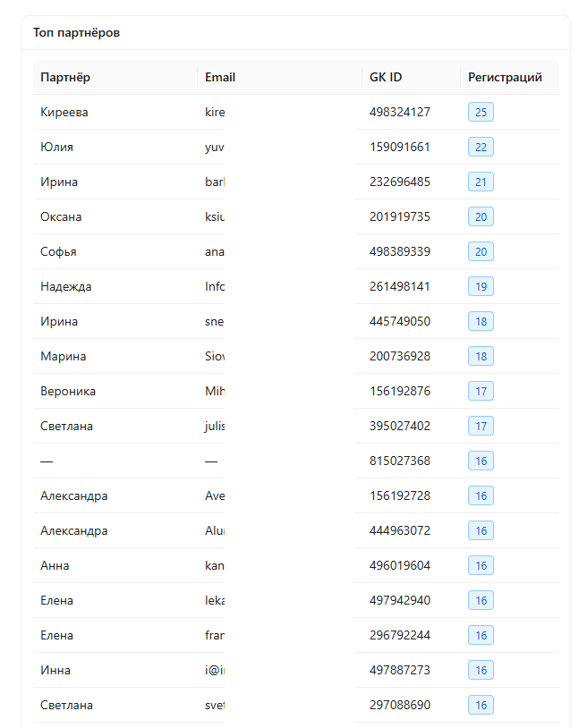Image resolution: width=579 pixels, height=728 pixels.
Task: Select GK ID 232696485
Action: (400, 182)
